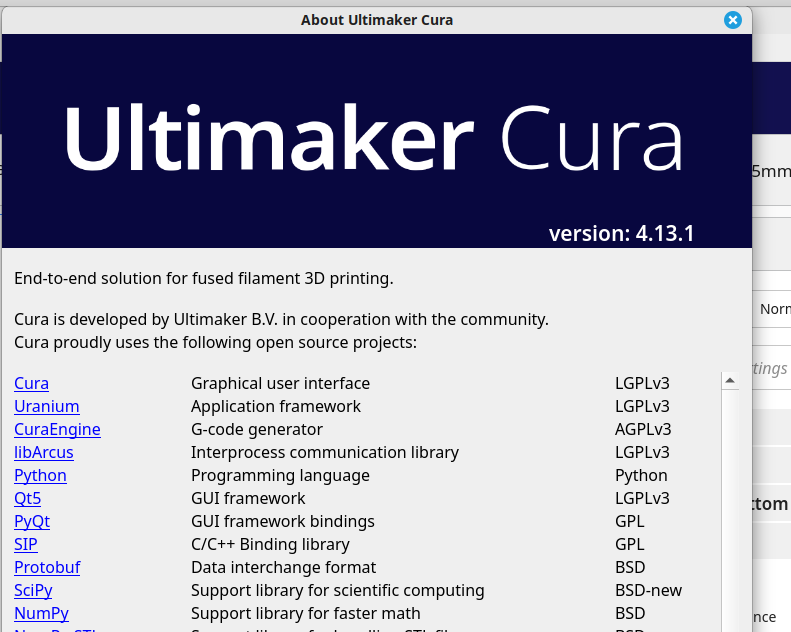Open the PyQt project link
This screenshot has height=632, width=791.
(x=32, y=522)
